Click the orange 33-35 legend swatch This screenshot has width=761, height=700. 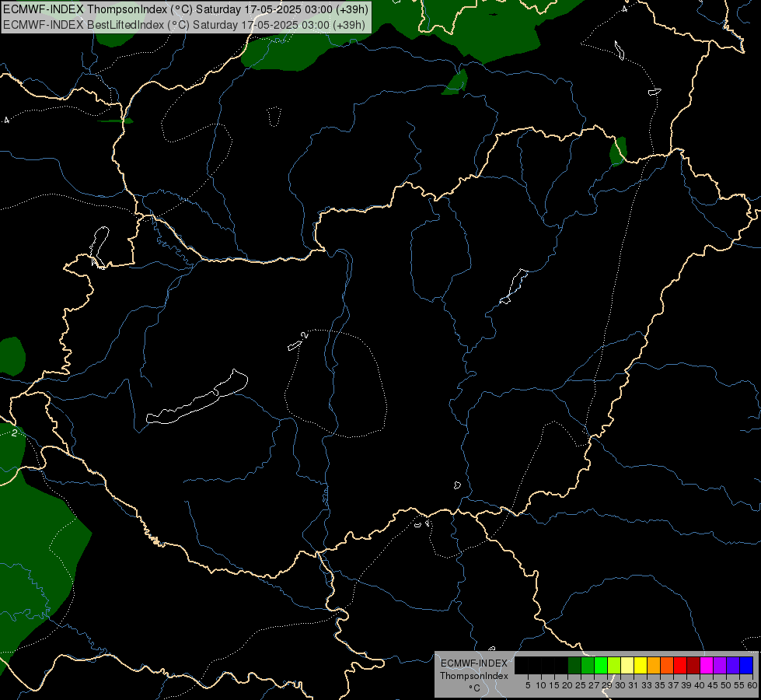coord(654,666)
